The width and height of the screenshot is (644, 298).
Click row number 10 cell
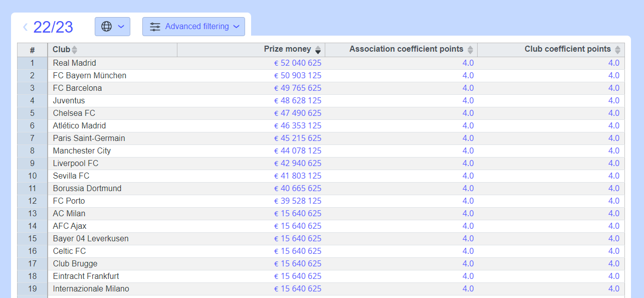click(x=32, y=176)
